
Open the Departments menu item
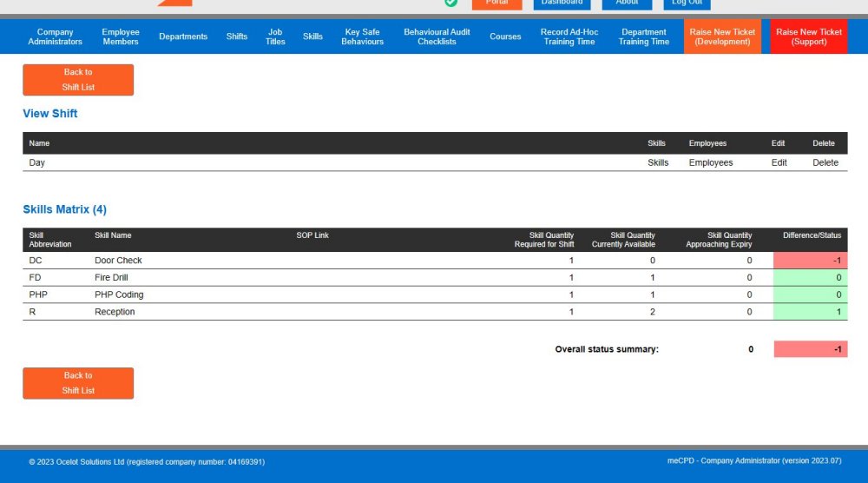click(183, 36)
